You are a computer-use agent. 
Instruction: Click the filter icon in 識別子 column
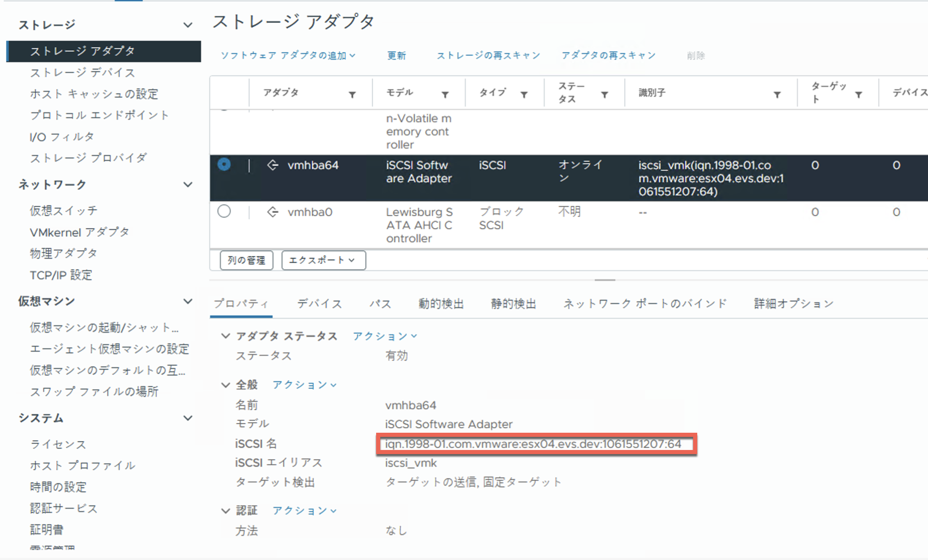coord(777,95)
